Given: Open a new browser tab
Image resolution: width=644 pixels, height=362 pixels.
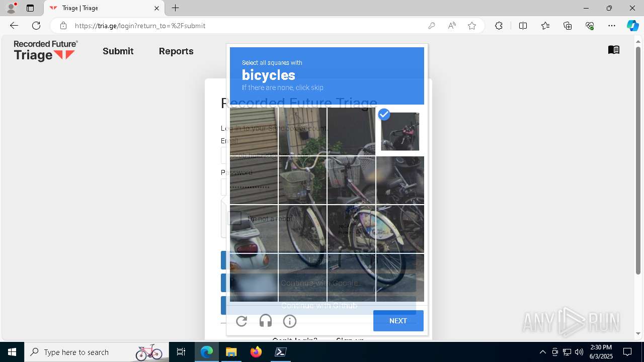Looking at the screenshot, I should click(175, 8).
